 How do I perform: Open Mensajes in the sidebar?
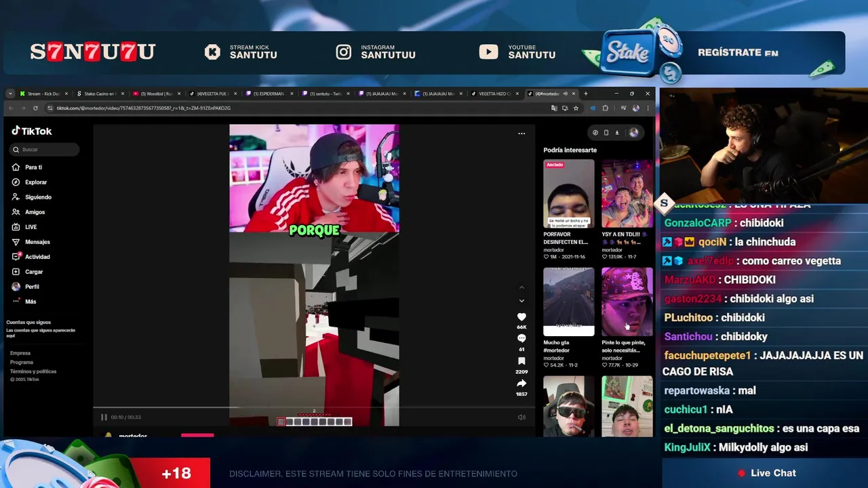tap(31, 242)
